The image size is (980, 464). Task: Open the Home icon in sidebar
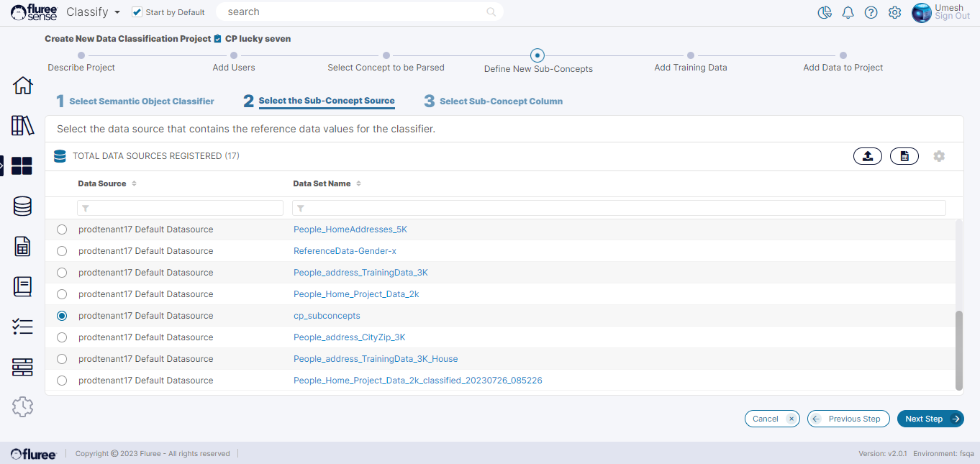(x=23, y=85)
